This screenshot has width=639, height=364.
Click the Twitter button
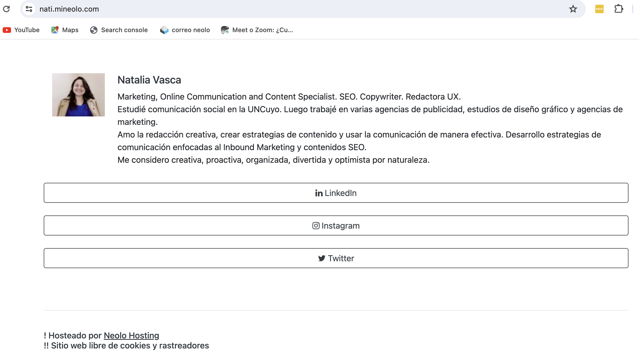click(x=336, y=258)
